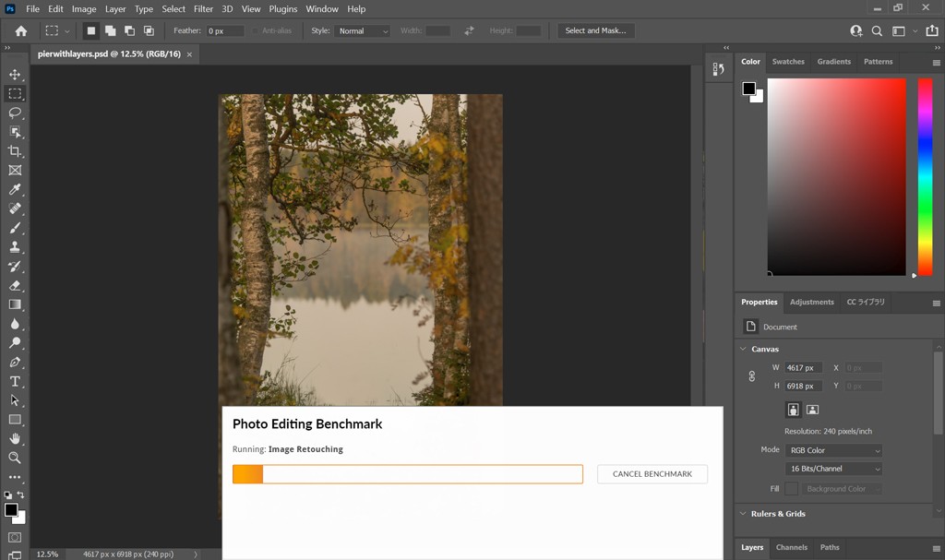945x560 pixels.
Task: Open the Style dropdown showing Normal
Action: (363, 30)
